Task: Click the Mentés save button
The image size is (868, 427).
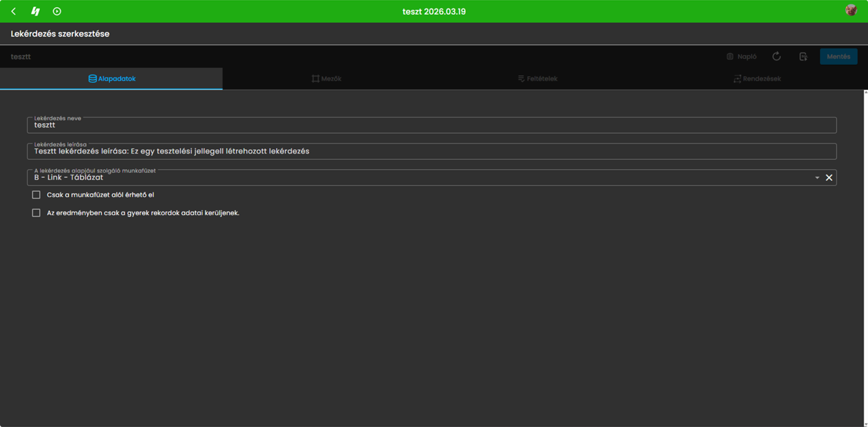Action: 839,56
